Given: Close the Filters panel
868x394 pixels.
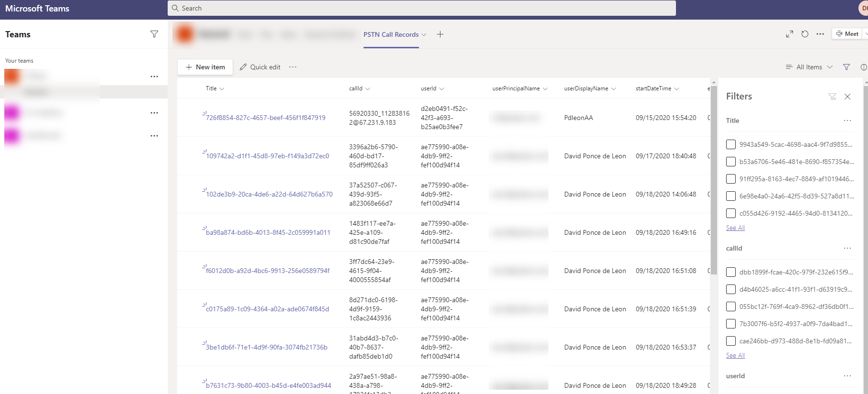Looking at the screenshot, I should point(847,97).
